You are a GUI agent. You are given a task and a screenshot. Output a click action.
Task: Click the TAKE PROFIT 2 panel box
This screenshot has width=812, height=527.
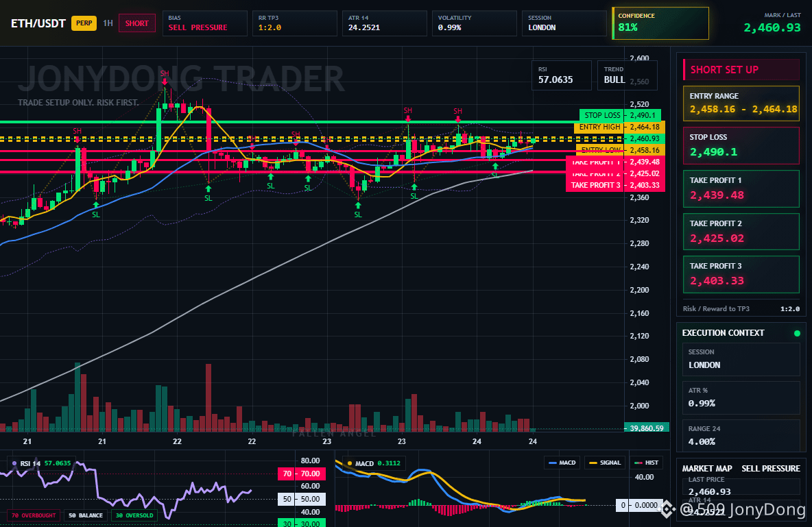(x=741, y=232)
